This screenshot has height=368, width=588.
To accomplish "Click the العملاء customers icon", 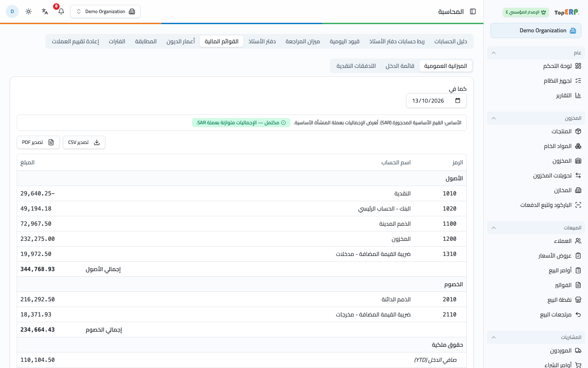I will tap(578, 241).
